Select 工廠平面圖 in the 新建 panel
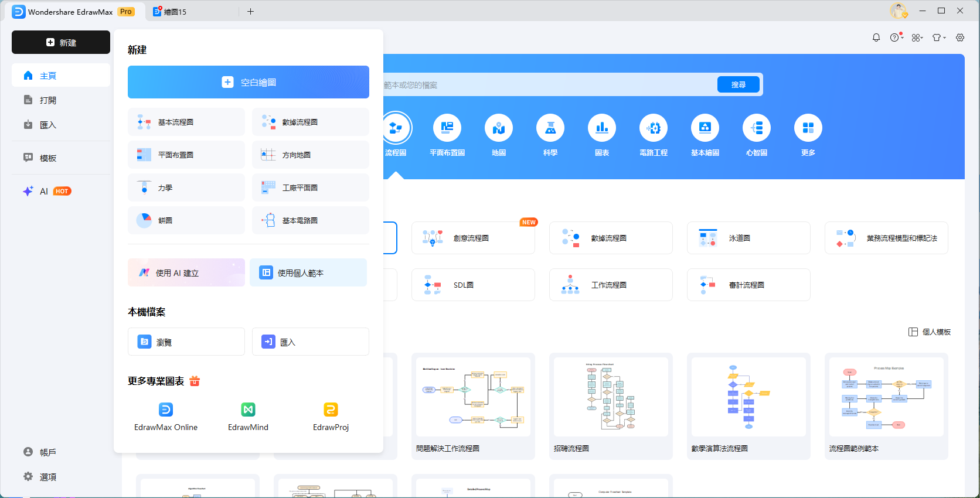Image resolution: width=980 pixels, height=498 pixels. tap(311, 187)
